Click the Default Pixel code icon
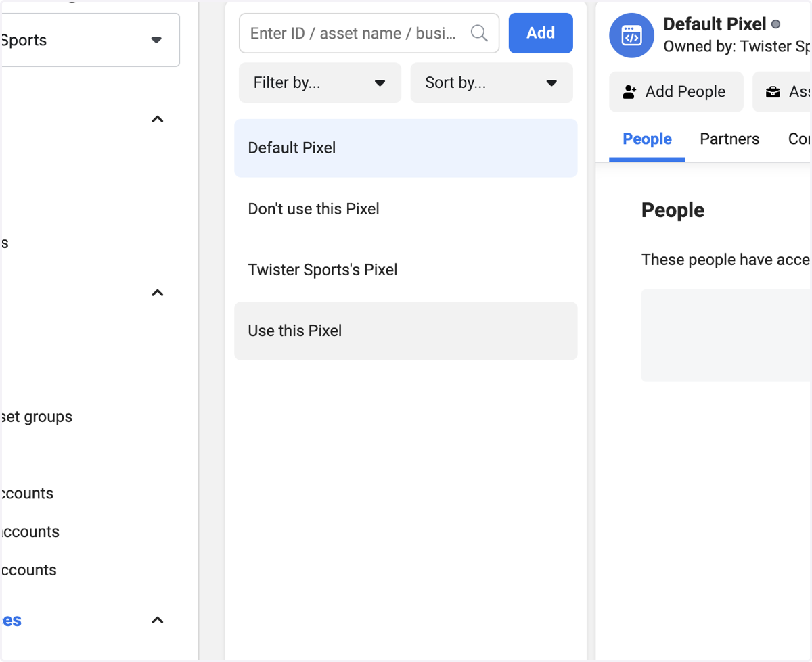Screen dimensions: 812x662 tap(631, 36)
